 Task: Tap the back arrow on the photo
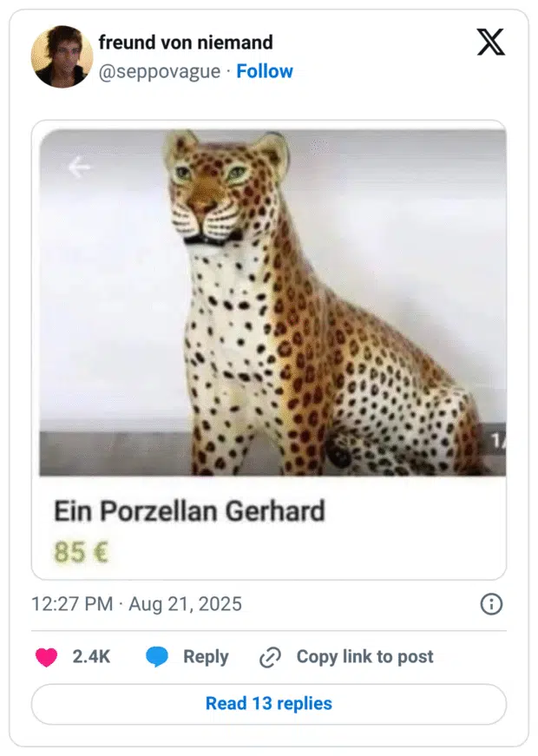(79, 168)
